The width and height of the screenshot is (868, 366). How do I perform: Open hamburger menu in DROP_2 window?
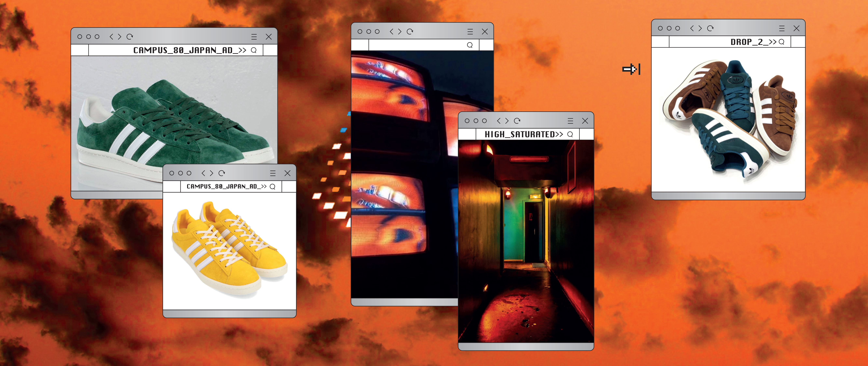coord(782,28)
